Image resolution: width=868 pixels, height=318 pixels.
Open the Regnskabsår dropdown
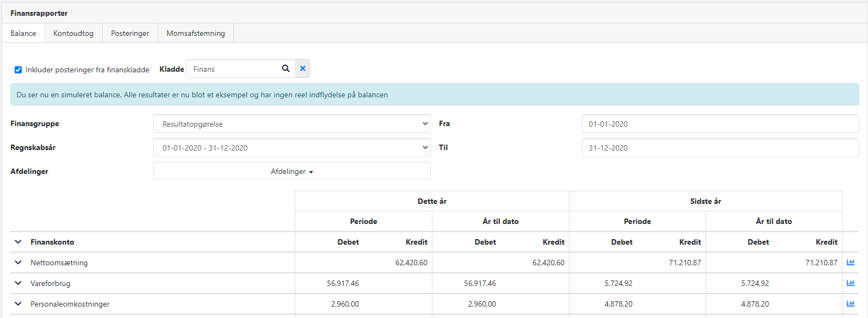(292, 148)
